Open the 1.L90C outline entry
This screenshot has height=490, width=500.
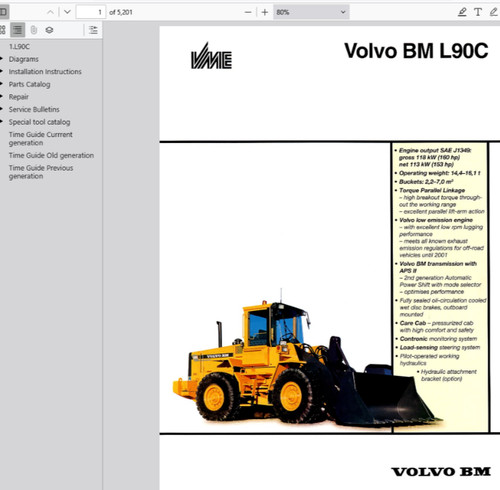pos(19,47)
